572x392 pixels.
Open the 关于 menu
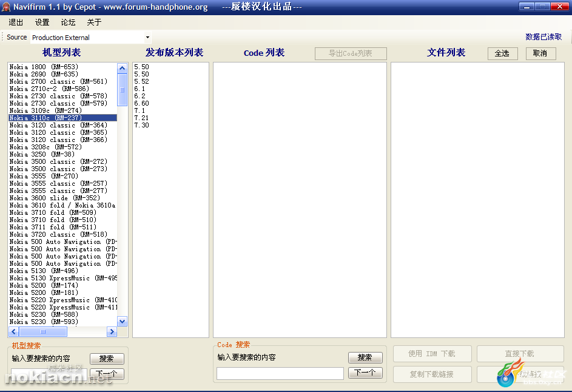(94, 22)
